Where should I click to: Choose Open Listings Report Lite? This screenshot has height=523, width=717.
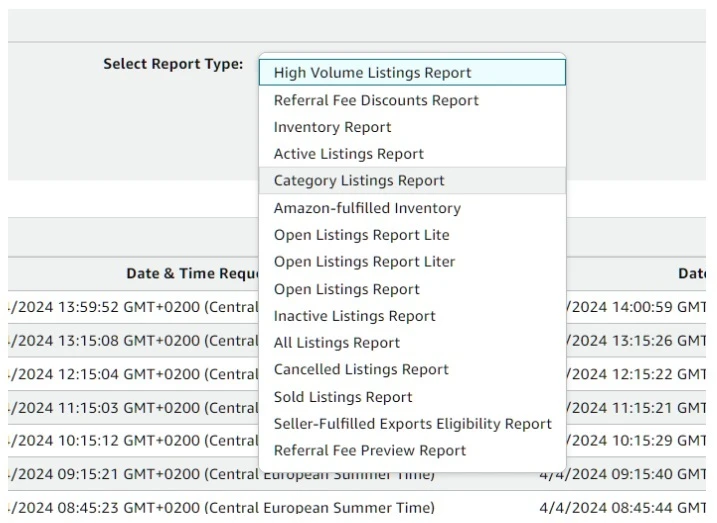[x=412, y=235]
